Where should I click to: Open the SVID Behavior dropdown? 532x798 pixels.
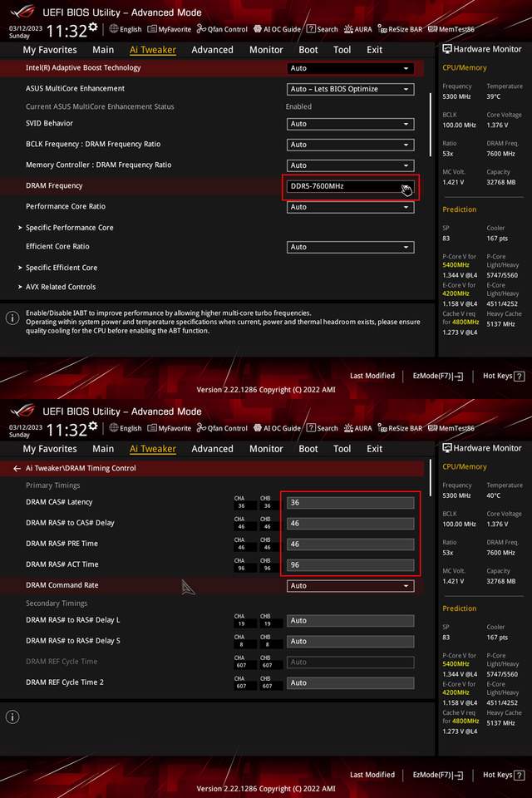tap(350, 124)
